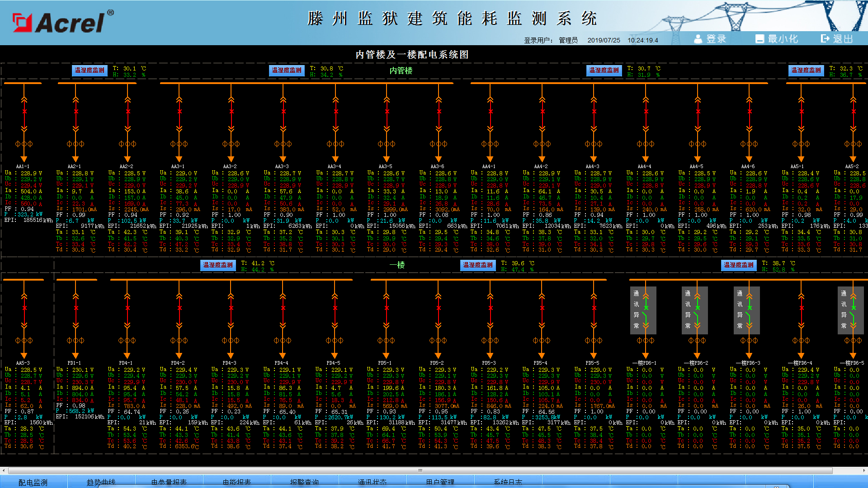Click 温湿度监测 button showing T: 38.7 ℃
This screenshot has height=488, width=868.
[739, 265]
